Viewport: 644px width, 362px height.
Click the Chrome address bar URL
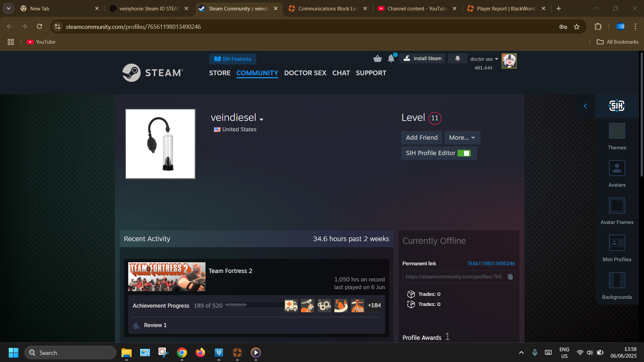[x=133, y=27]
